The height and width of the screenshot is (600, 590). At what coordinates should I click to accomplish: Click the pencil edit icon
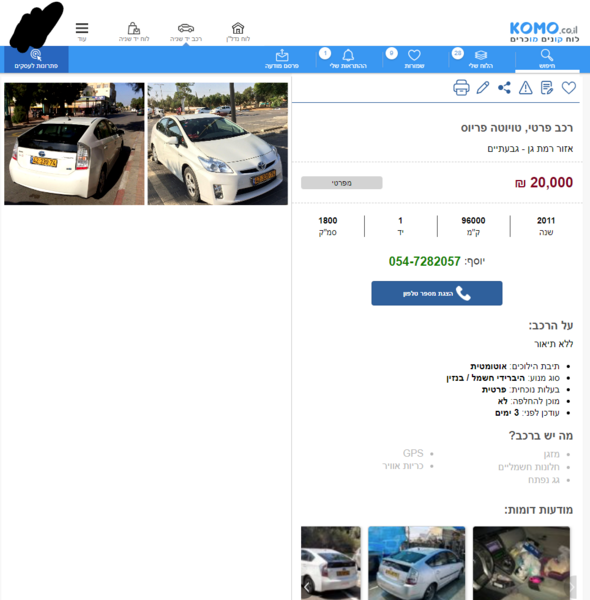point(483,88)
